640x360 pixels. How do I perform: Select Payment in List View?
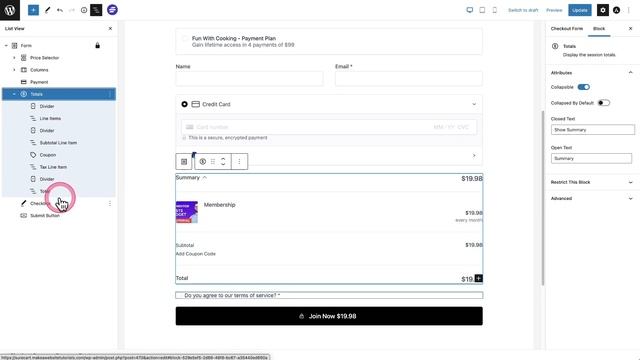coord(39,82)
